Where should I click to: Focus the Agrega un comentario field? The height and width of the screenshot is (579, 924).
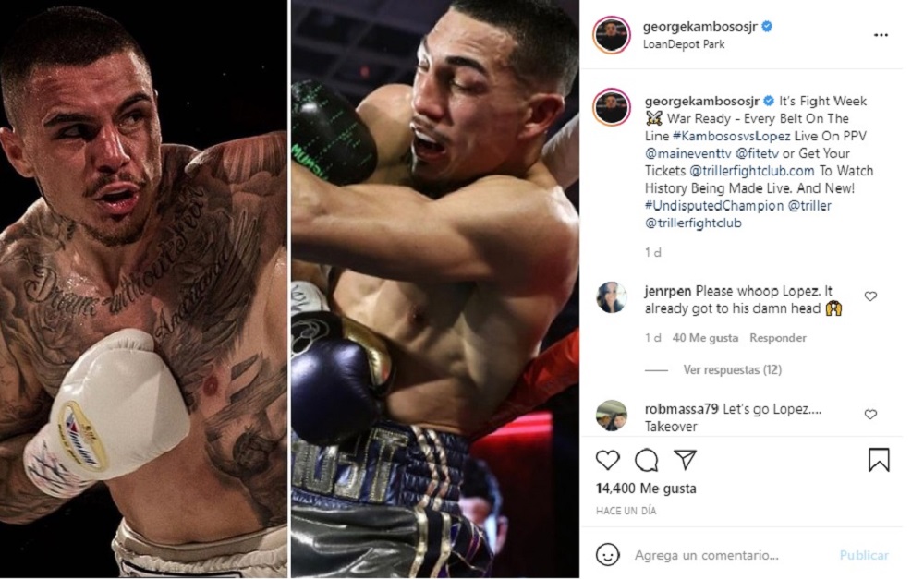[731, 555]
